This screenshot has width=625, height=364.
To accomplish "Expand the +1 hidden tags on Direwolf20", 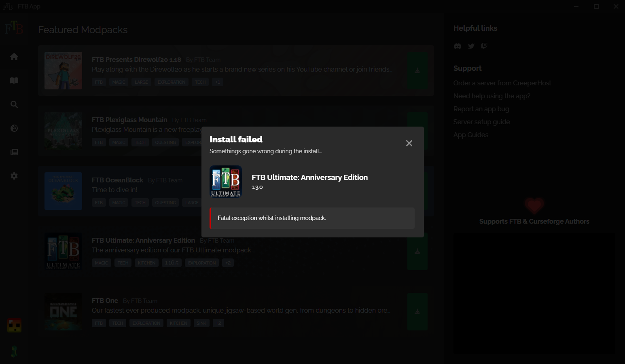I will point(217,82).
